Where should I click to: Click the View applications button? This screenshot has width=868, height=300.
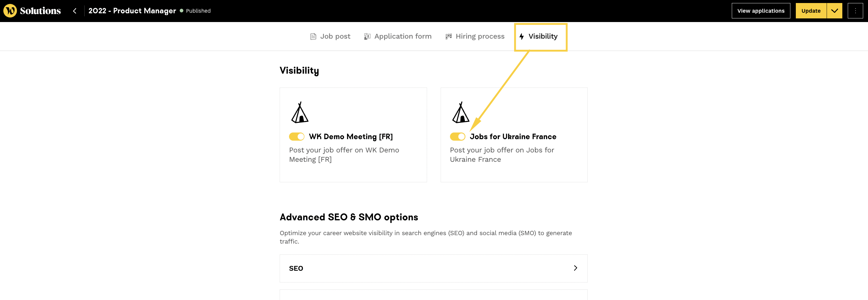[761, 11]
